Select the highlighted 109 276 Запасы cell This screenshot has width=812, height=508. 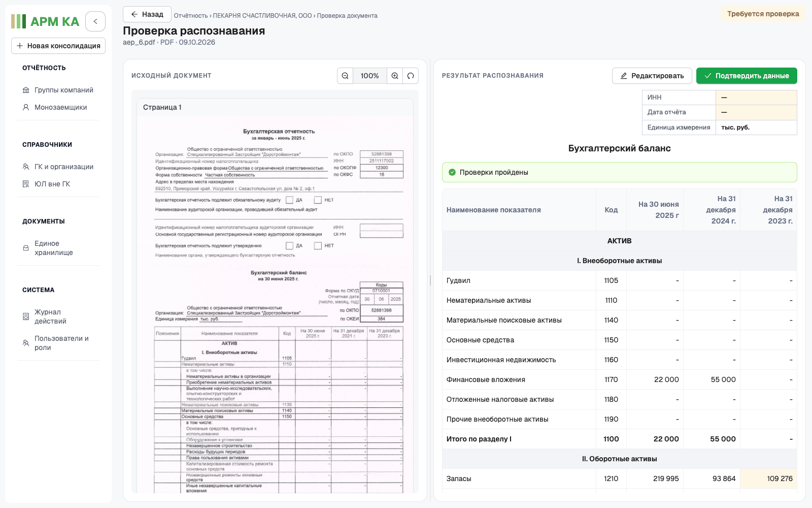pos(769,479)
